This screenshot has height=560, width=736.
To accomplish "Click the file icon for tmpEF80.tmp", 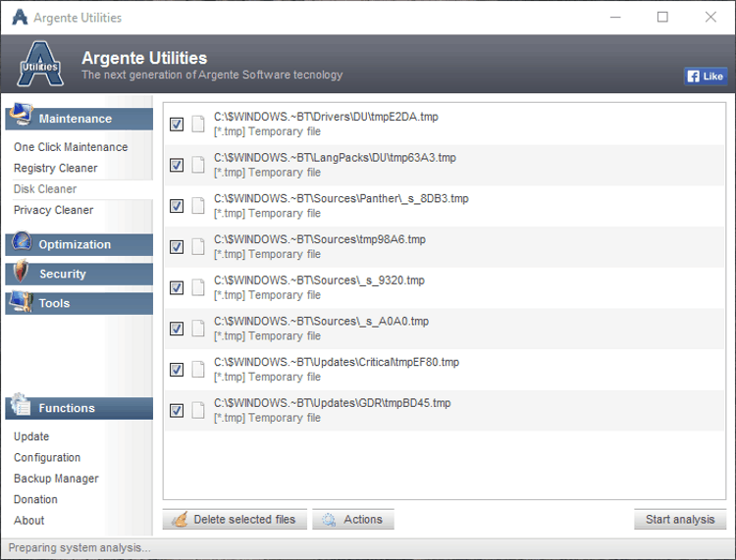I will coord(198,370).
